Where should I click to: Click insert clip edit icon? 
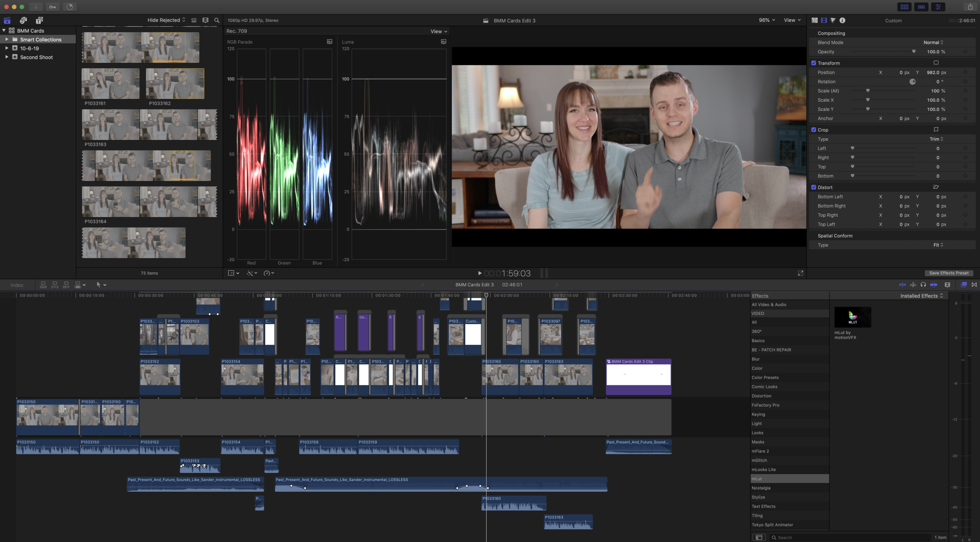55,285
